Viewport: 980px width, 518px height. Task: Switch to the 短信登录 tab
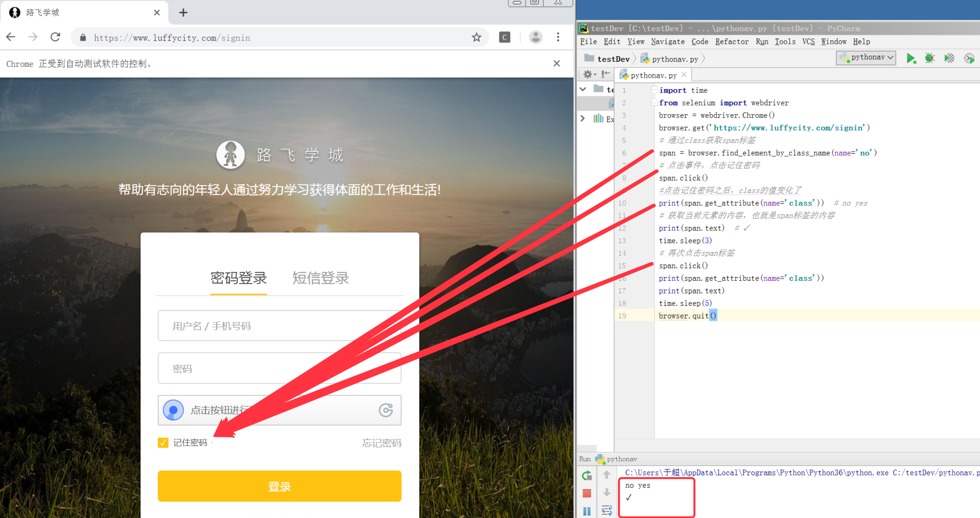point(320,278)
